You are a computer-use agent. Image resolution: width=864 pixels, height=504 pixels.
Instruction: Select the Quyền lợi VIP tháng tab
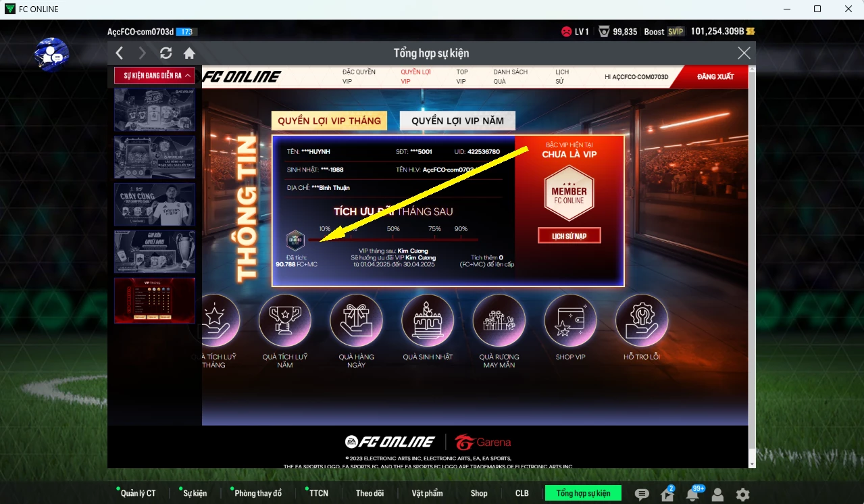(x=329, y=121)
